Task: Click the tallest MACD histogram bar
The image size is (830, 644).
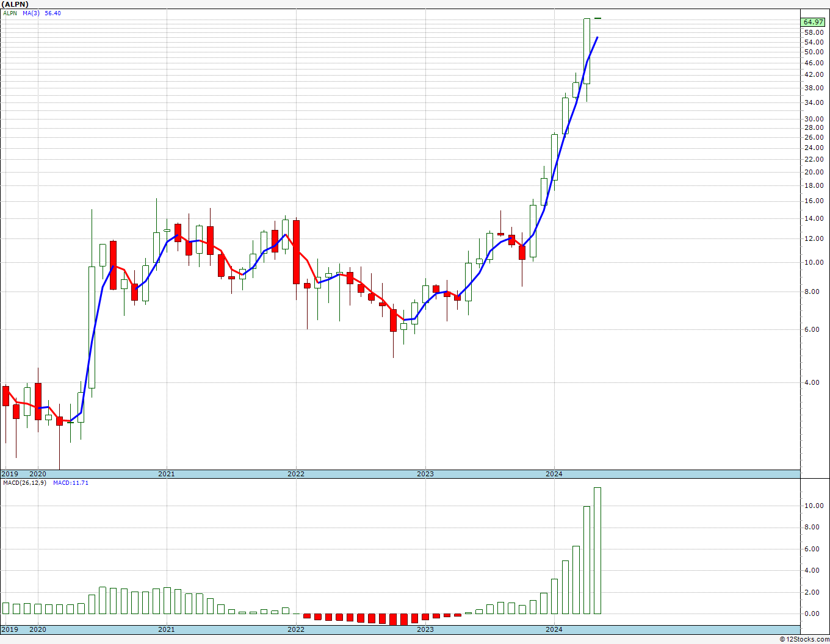Action: tap(597, 551)
